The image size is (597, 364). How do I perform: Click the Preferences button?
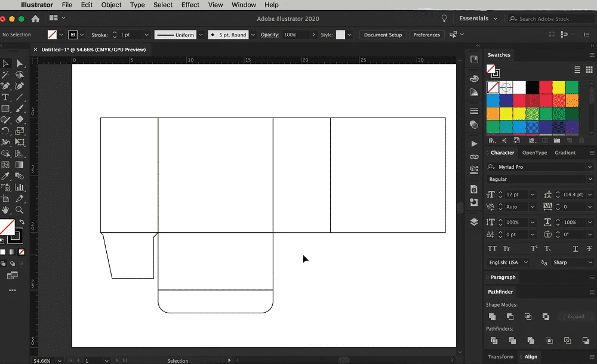pyautogui.click(x=427, y=35)
